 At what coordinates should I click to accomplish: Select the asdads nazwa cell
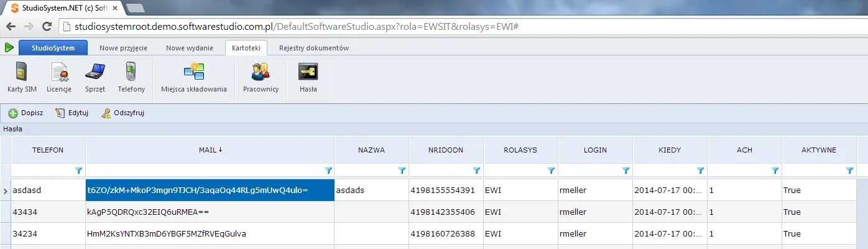pos(372,190)
